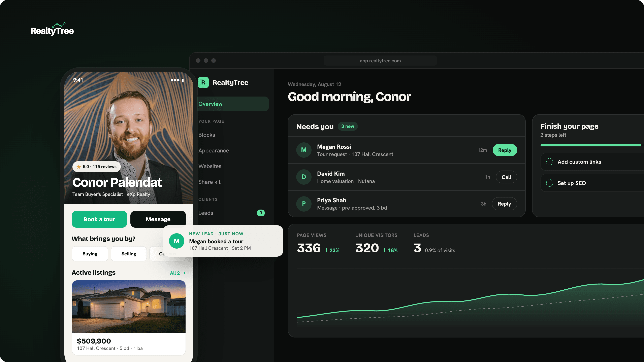Open All 2 active listings link

click(178, 273)
